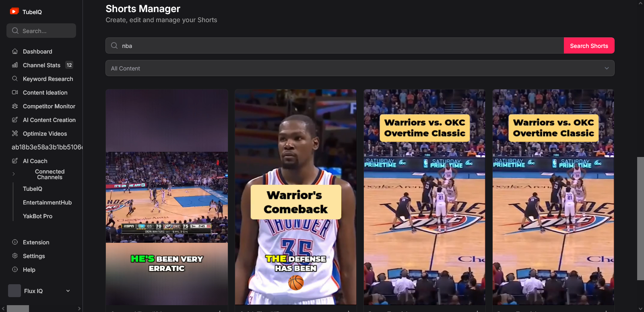The width and height of the screenshot is (644, 312).
Task: Click the Optimize Videos tools icon
Action: (15, 134)
